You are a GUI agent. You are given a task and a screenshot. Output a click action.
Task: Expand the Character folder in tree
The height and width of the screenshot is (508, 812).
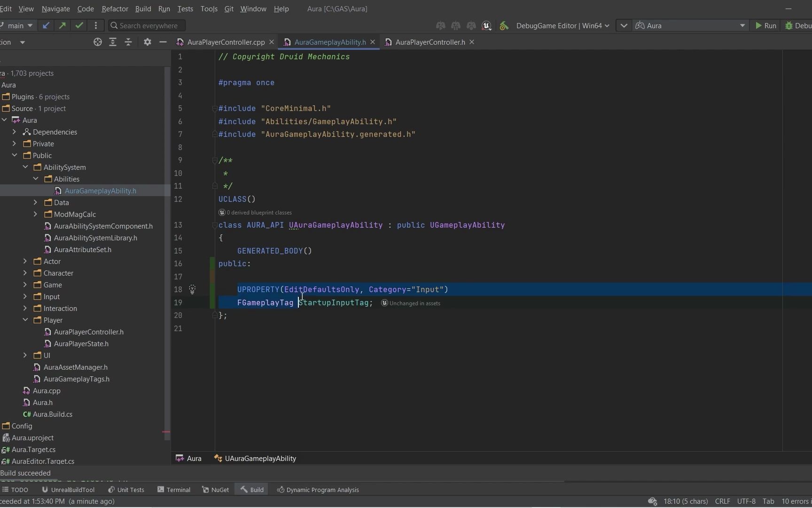(x=25, y=273)
